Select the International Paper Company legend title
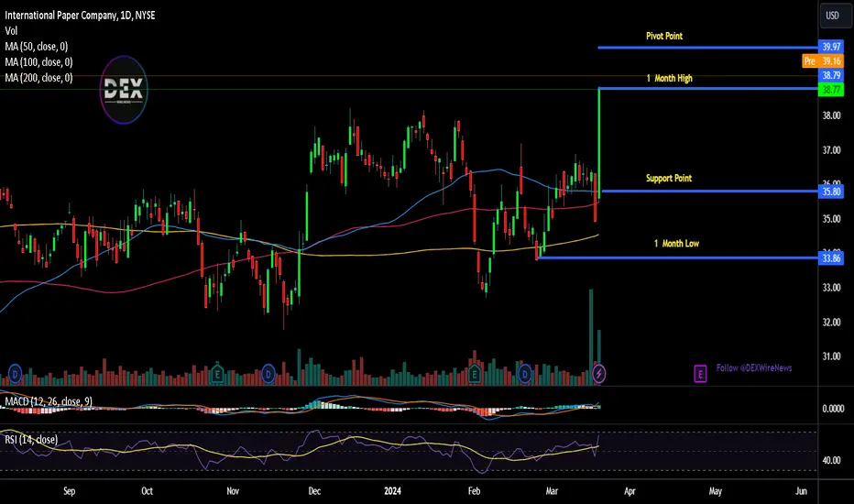Viewport: 854px width, 504px height. point(80,16)
